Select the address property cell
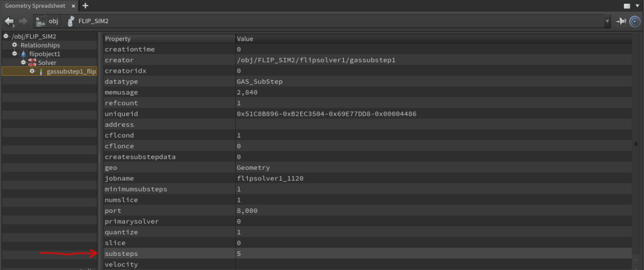644x270 pixels. click(x=169, y=125)
